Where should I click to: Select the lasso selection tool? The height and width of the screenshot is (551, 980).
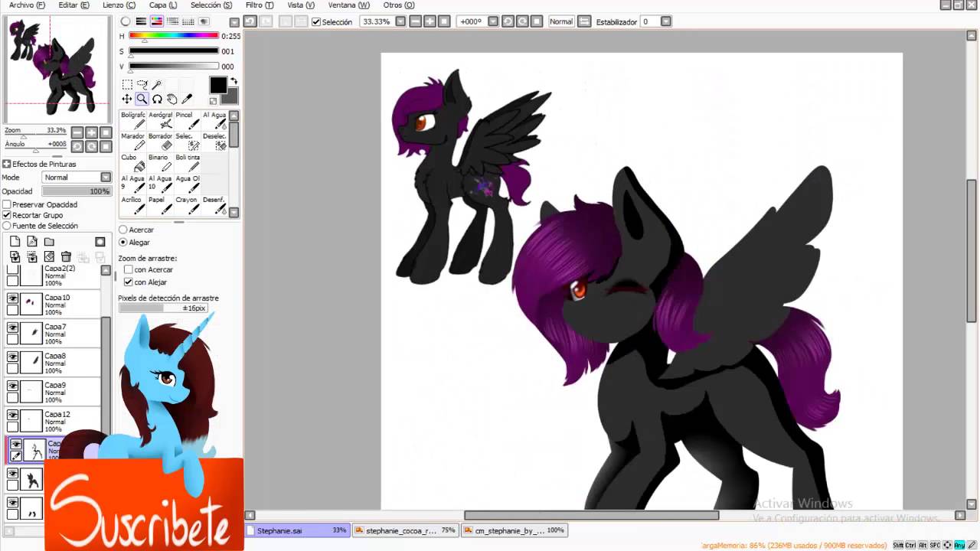tap(142, 84)
